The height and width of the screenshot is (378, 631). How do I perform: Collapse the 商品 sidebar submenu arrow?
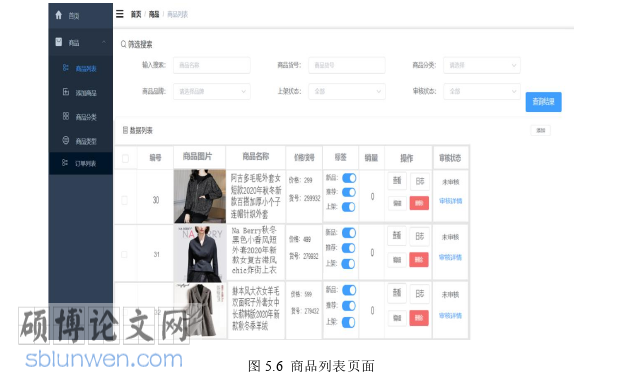104,42
